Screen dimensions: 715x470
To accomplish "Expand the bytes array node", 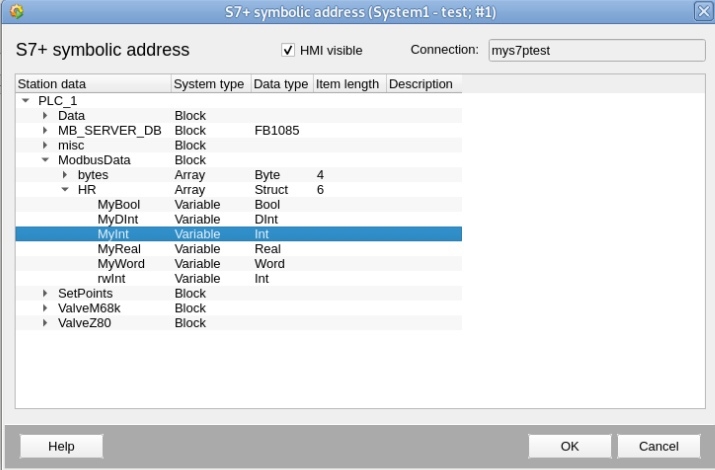I will coord(65,175).
